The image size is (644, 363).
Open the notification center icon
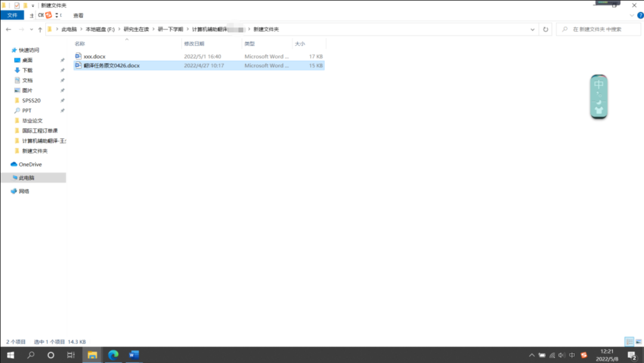[x=631, y=355]
